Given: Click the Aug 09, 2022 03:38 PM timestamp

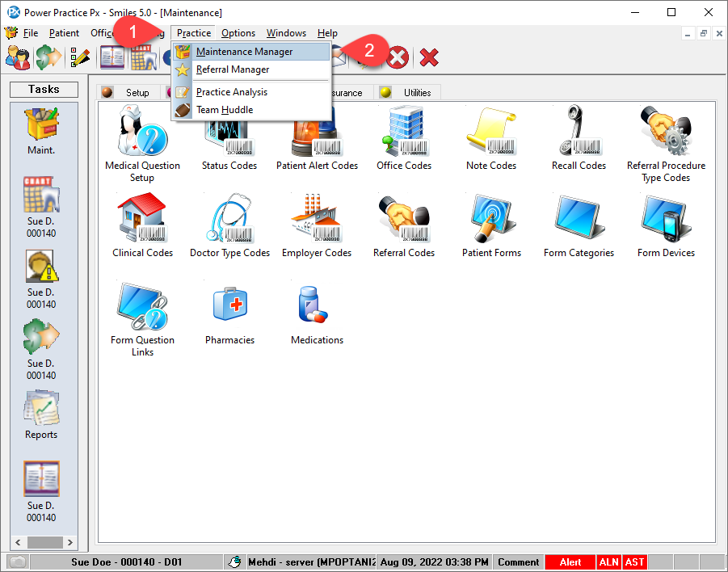Looking at the screenshot, I should [x=434, y=562].
